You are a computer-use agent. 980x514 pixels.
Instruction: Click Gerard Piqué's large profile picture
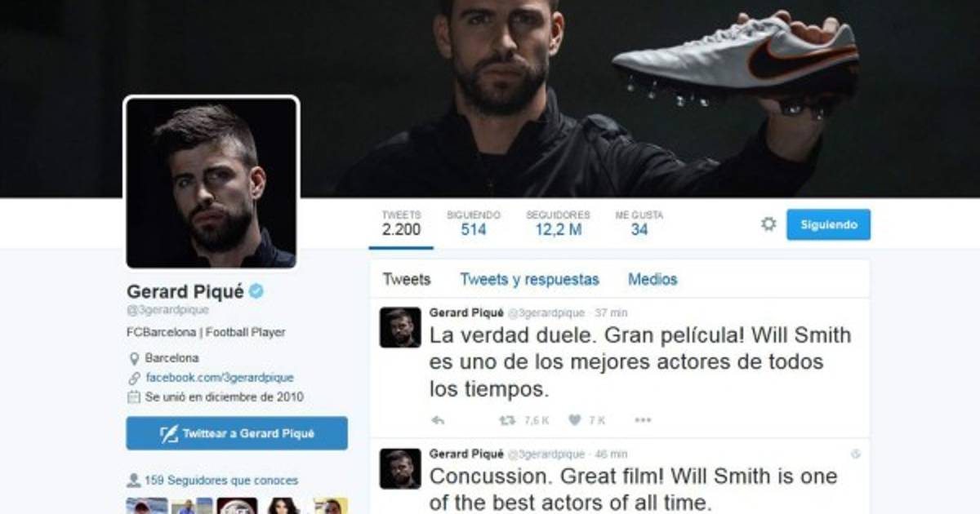tap(212, 183)
